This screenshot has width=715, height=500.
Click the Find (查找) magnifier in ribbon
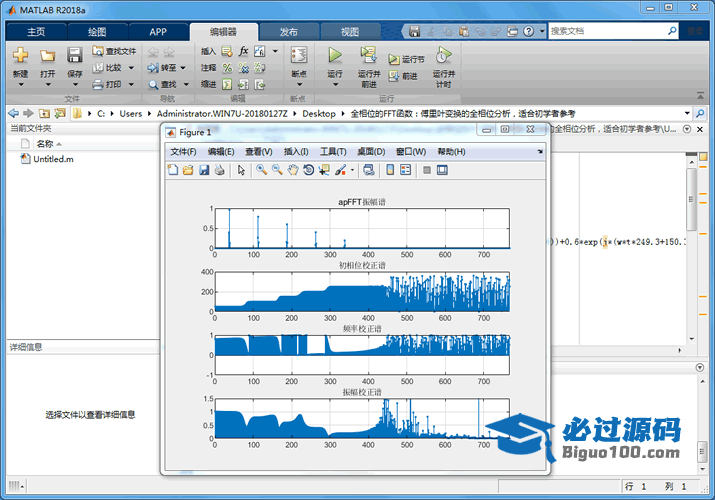[153, 85]
